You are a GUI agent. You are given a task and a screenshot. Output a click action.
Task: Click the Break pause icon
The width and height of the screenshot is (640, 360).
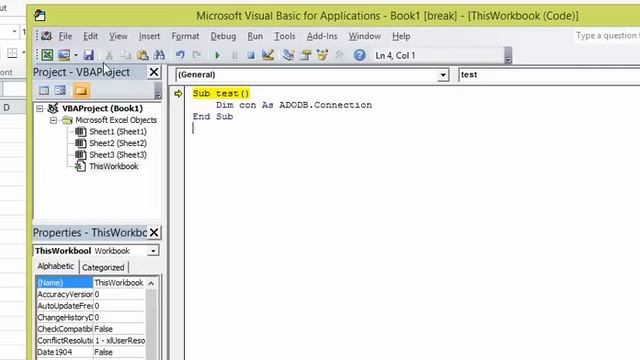[234, 55]
